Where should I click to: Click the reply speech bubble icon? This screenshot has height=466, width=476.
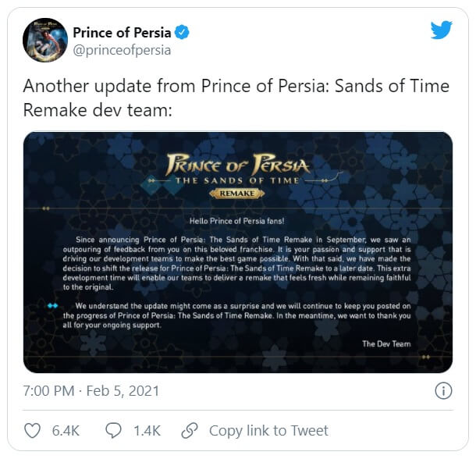point(113,431)
